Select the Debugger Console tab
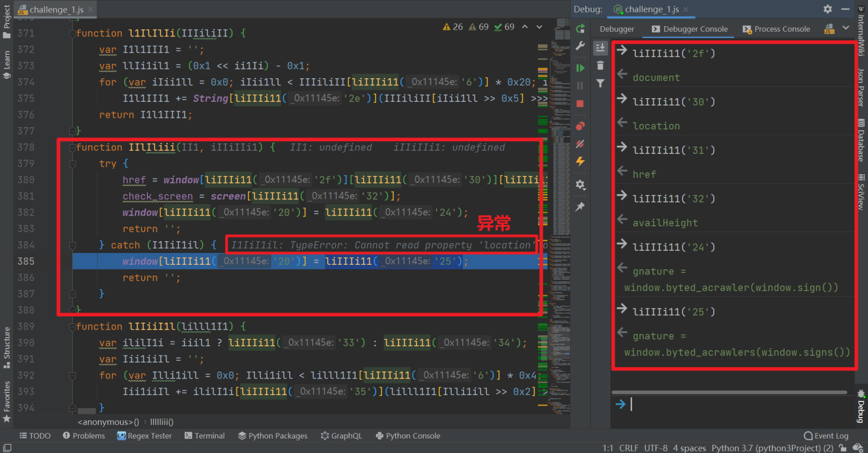This screenshot has height=453, width=868. click(x=690, y=29)
